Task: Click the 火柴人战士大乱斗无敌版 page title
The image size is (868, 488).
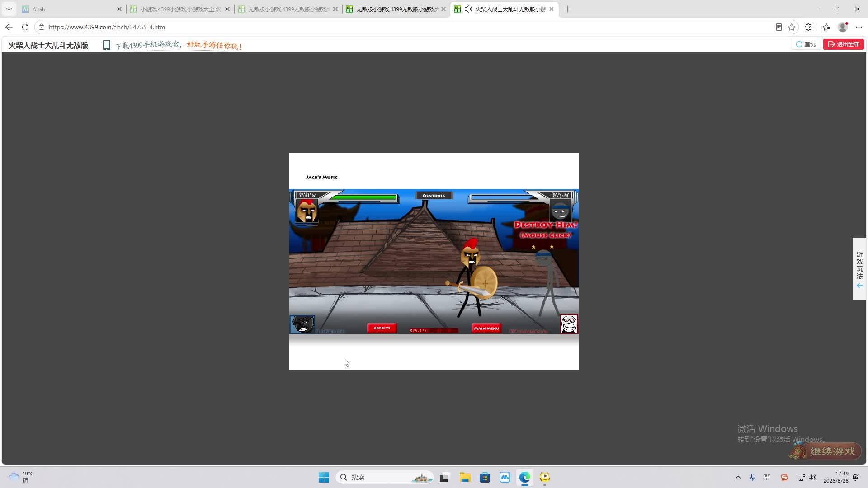Action: (48, 45)
